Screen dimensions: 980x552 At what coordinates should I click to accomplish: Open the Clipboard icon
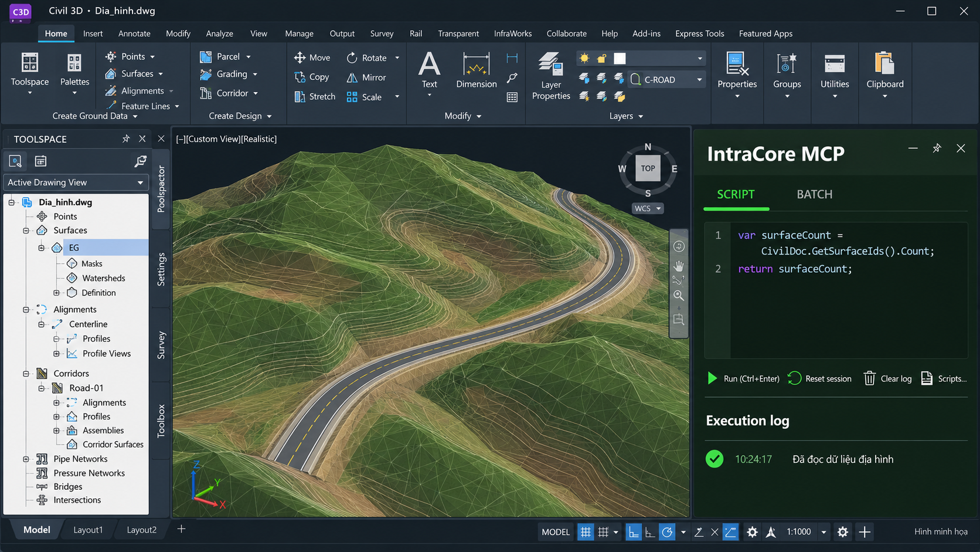[x=884, y=63]
